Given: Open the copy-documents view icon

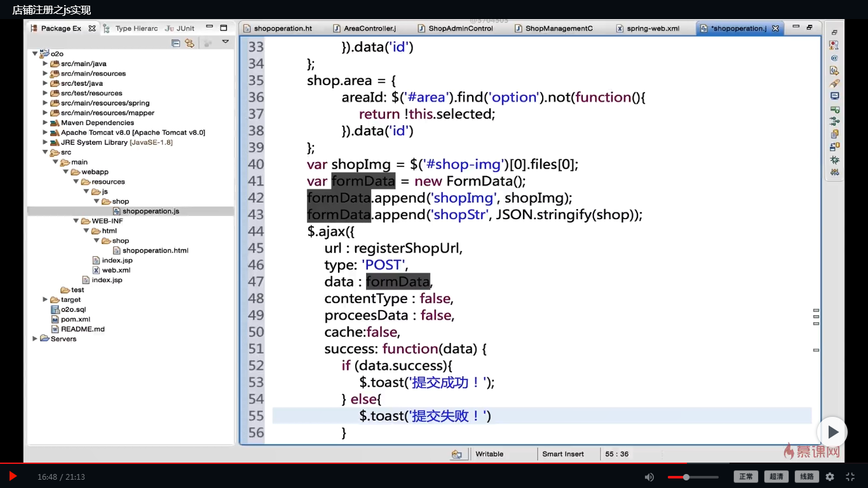Looking at the screenshot, I should [x=834, y=134].
